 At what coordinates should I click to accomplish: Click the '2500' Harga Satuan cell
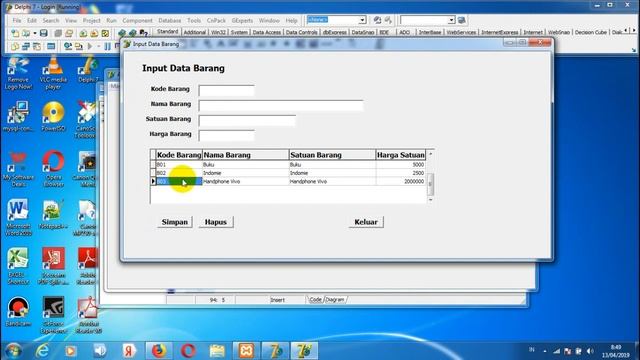pyautogui.click(x=400, y=173)
